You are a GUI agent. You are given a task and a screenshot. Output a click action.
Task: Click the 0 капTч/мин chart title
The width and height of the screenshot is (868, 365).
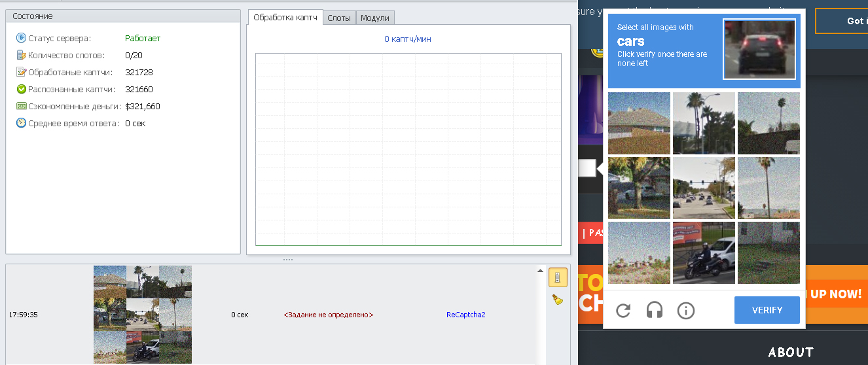pos(408,39)
